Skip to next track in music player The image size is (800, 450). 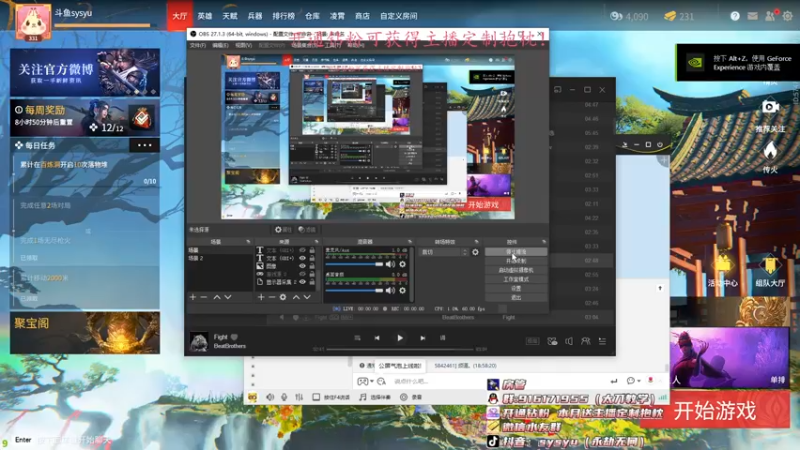point(422,338)
